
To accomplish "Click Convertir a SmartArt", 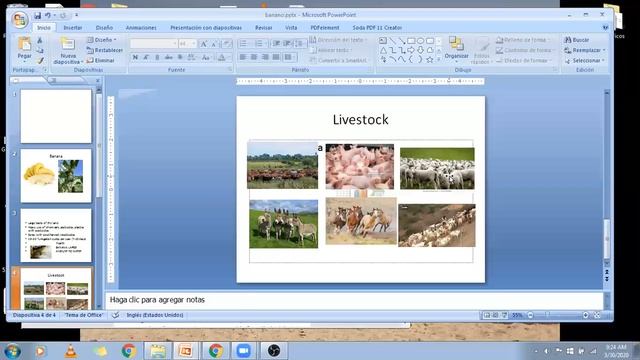I will (338, 60).
